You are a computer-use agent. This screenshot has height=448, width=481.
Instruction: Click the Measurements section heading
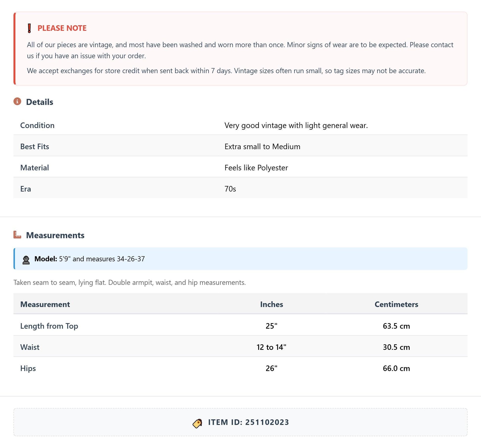tap(55, 235)
